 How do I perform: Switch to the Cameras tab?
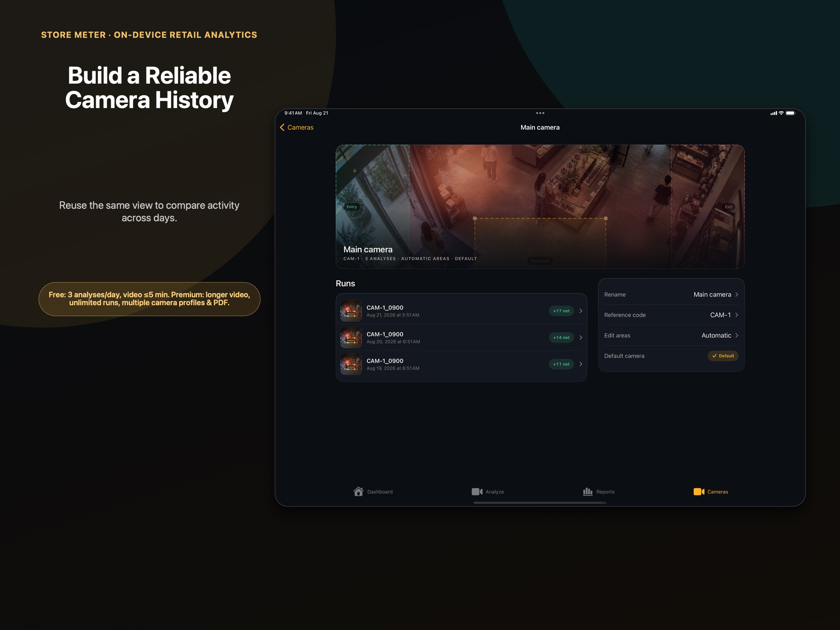point(711,492)
